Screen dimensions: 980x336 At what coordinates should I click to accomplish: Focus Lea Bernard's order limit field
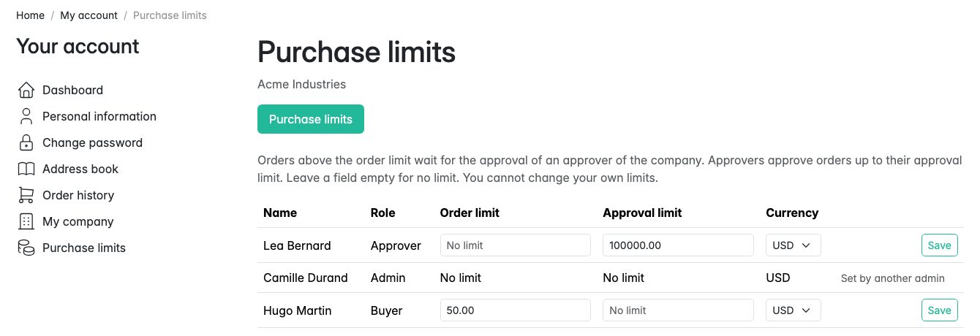click(515, 245)
